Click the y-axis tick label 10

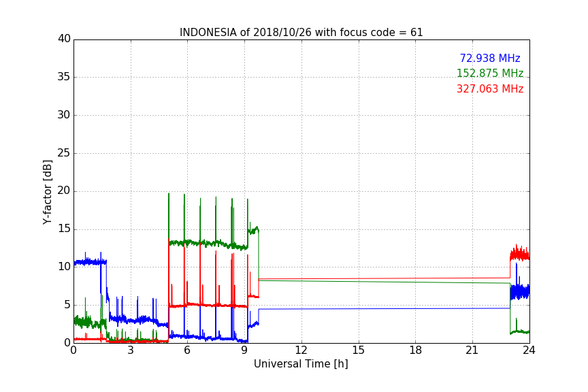click(64, 267)
